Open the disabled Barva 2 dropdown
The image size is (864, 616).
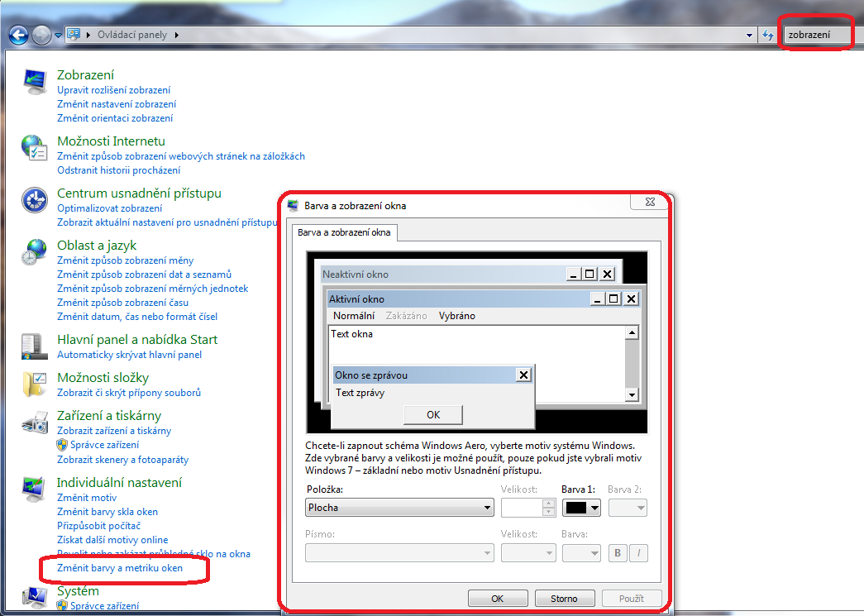tap(628, 508)
